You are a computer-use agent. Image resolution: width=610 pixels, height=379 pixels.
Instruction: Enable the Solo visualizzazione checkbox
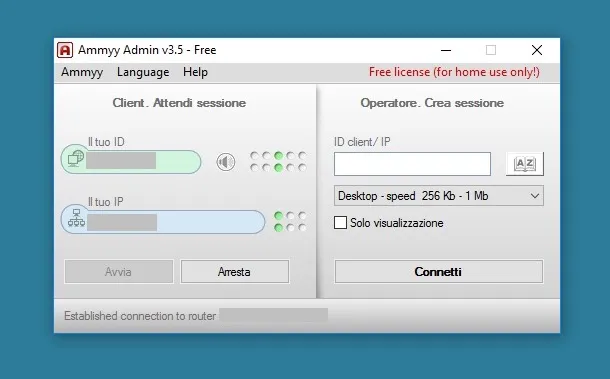click(x=340, y=223)
